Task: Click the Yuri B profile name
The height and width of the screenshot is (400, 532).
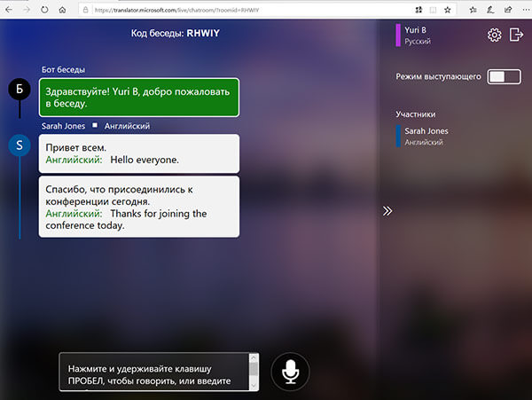Action: (x=416, y=30)
